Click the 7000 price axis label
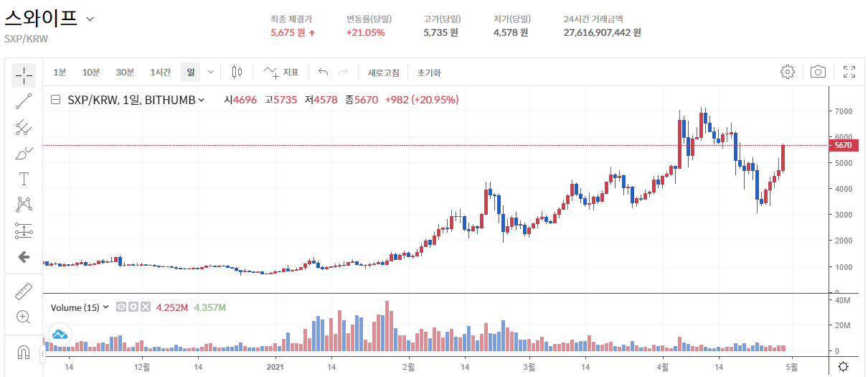Viewport: 868px width, 377px height. click(x=842, y=111)
